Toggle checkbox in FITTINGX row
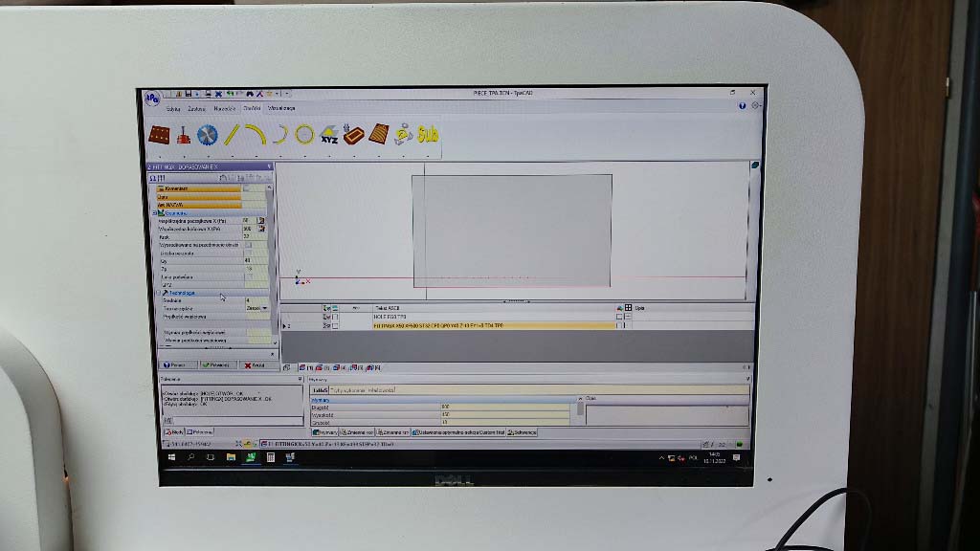The width and height of the screenshot is (980, 551). pos(335,326)
